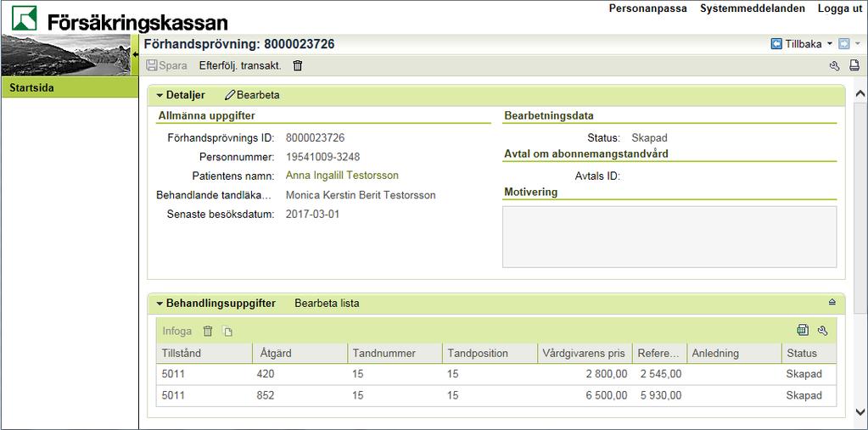Click the trash icon in top toolbar
The width and height of the screenshot is (868, 430).
pyautogui.click(x=298, y=65)
